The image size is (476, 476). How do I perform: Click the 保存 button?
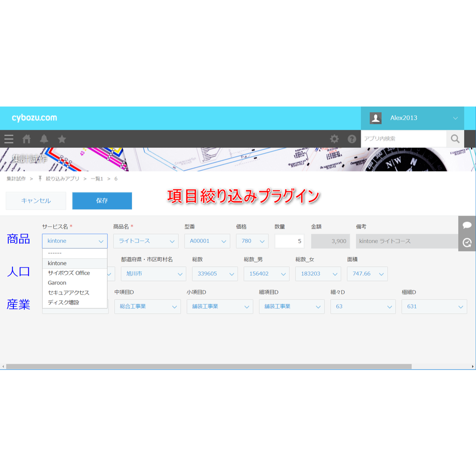[x=102, y=201]
